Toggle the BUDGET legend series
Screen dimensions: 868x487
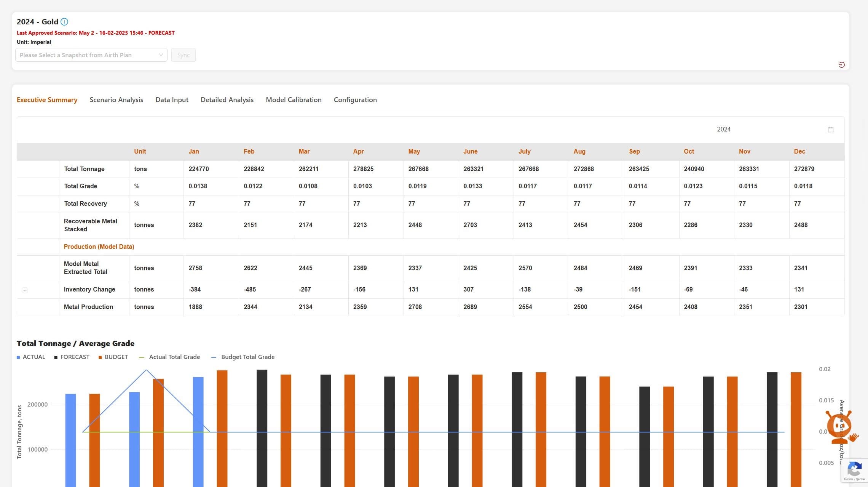click(x=113, y=357)
